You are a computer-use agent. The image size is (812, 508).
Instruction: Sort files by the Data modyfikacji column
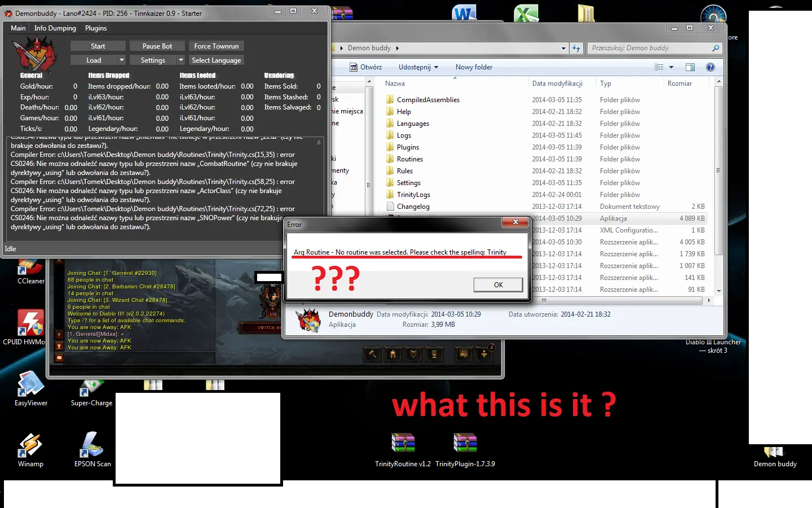pos(557,84)
